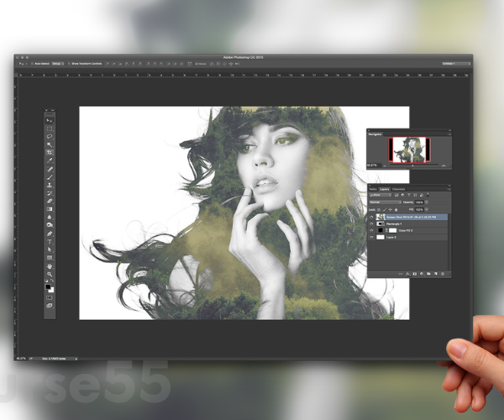This screenshot has height=420, width=504.
Task: Toggle layer filtering switch
Action: (428, 195)
